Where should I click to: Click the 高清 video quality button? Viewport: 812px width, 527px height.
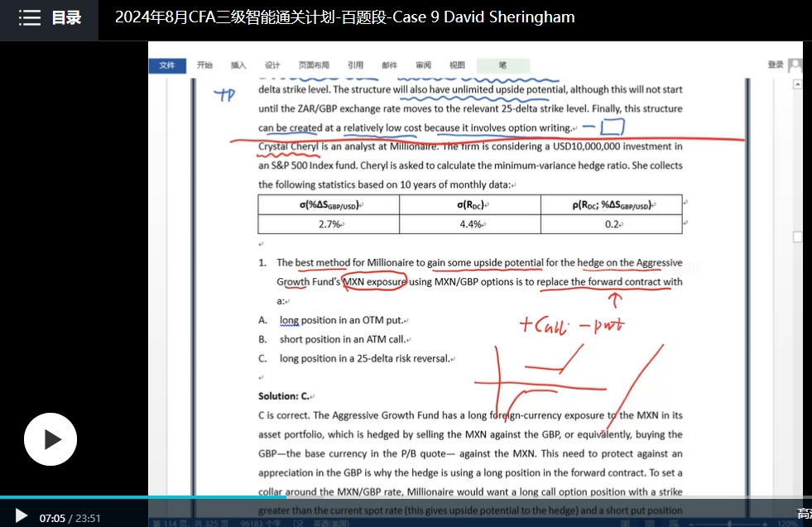coord(805,514)
